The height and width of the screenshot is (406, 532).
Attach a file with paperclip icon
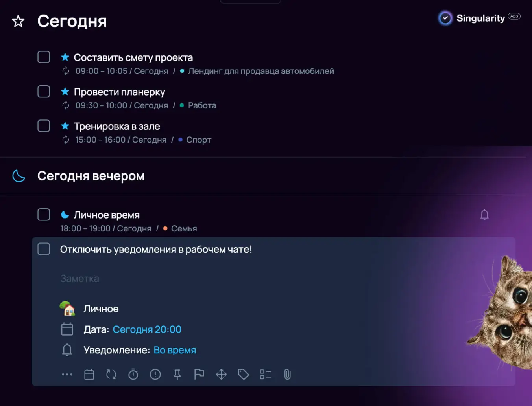(288, 375)
